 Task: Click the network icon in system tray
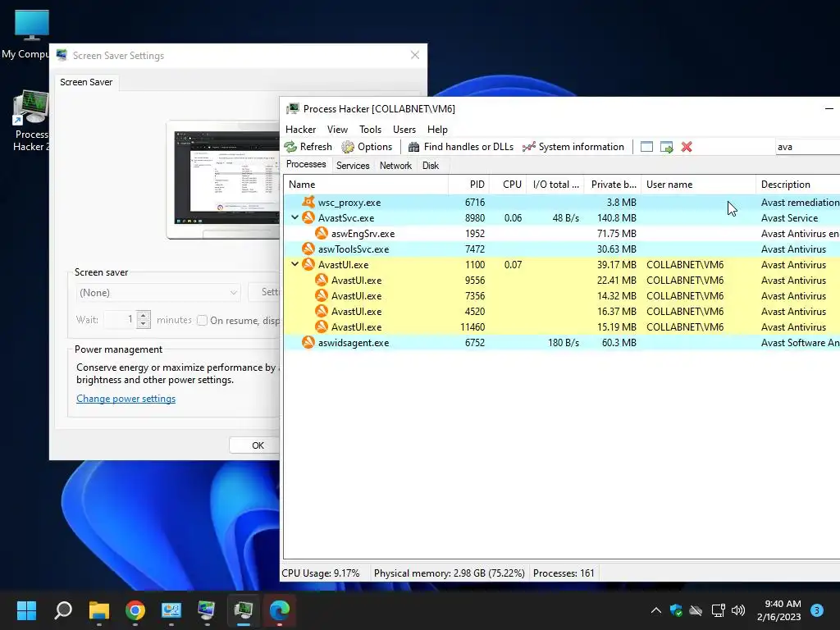click(x=718, y=610)
